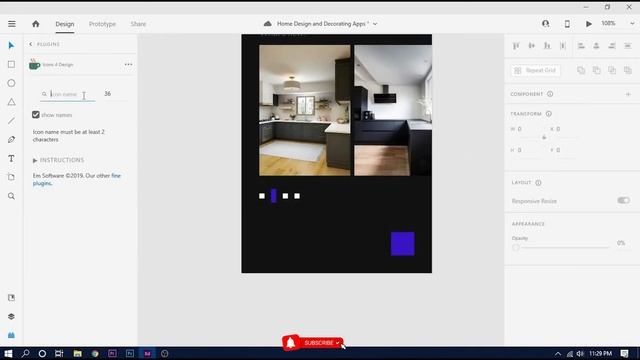This screenshot has width=640, height=360.
Task: Click the Transform info icon
Action: (549, 114)
